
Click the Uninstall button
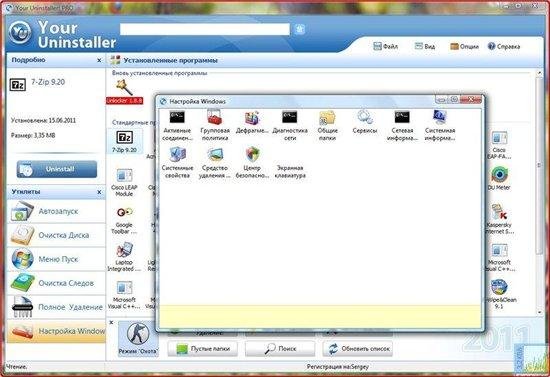tap(57, 169)
